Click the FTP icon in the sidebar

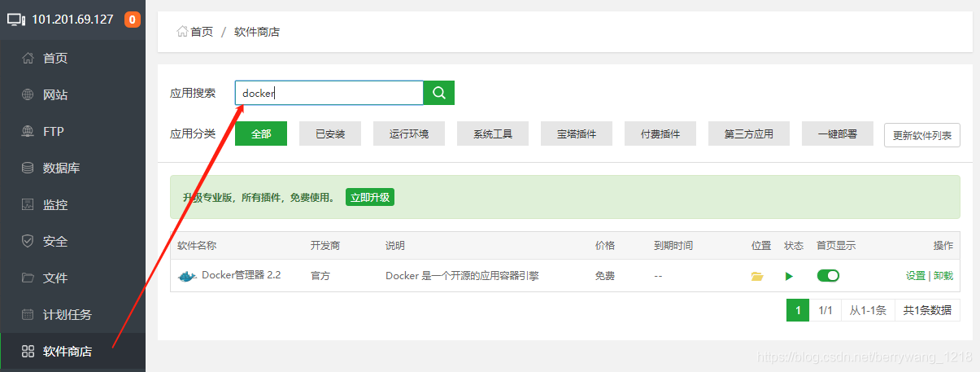(28, 131)
